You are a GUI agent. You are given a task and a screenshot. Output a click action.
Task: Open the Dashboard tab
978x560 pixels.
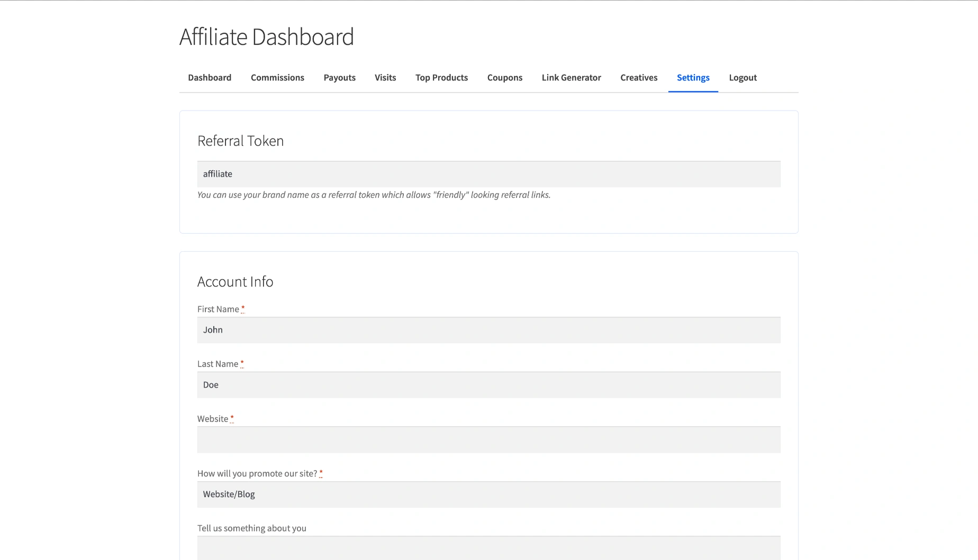coord(210,78)
